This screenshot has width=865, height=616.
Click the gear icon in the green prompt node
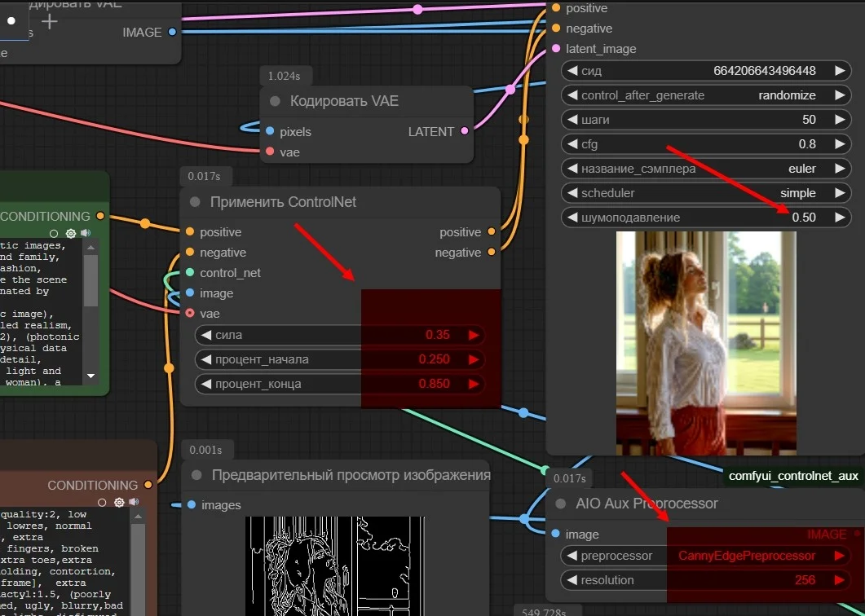[x=70, y=233]
